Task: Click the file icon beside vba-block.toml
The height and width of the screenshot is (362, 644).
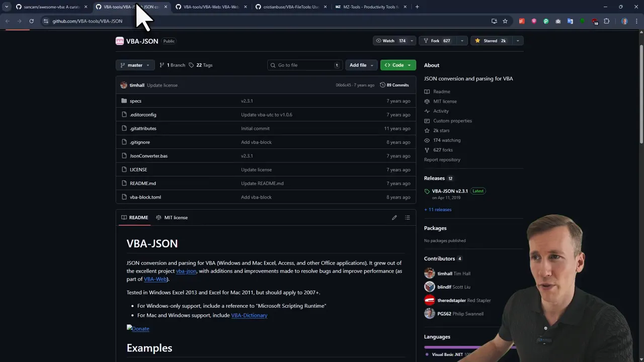Action: click(x=124, y=197)
